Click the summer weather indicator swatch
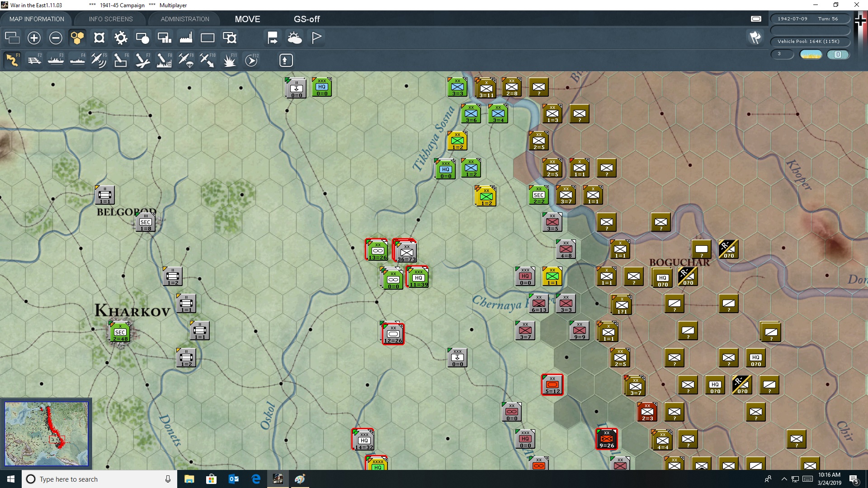 pos(811,54)
